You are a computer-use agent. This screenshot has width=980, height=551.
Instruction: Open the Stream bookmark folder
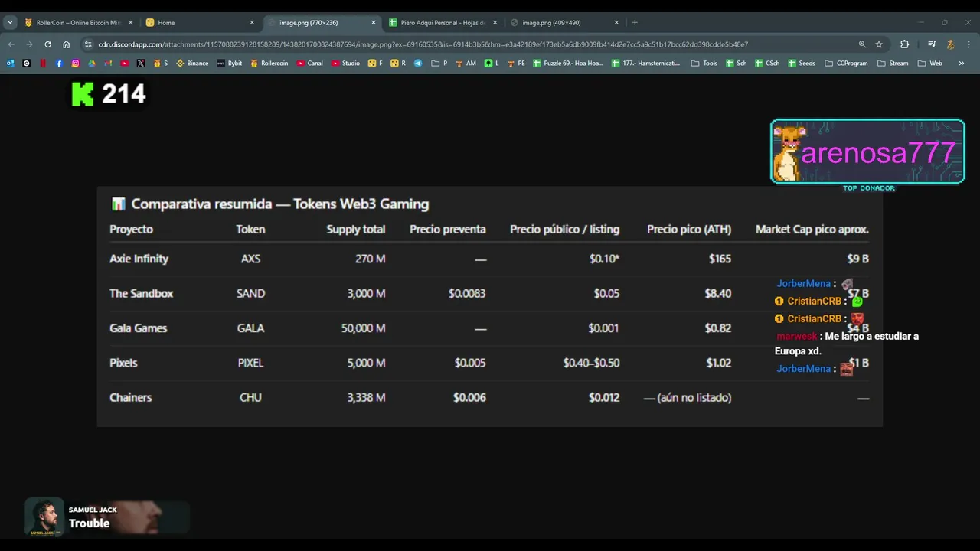pyautogui.click(x=893, y=64)
